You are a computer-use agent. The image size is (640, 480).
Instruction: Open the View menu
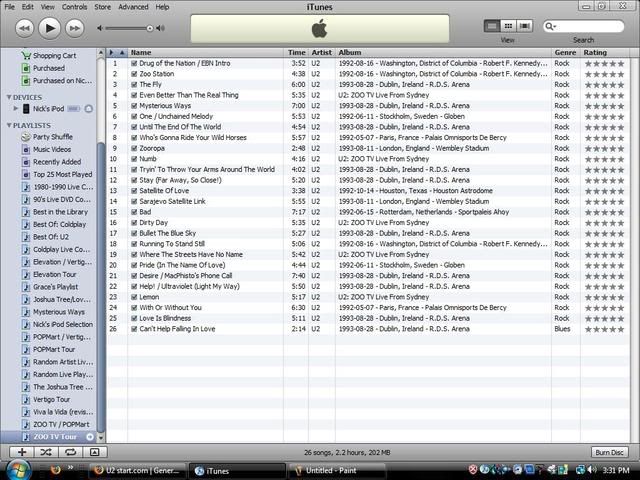tap(47, 7)
